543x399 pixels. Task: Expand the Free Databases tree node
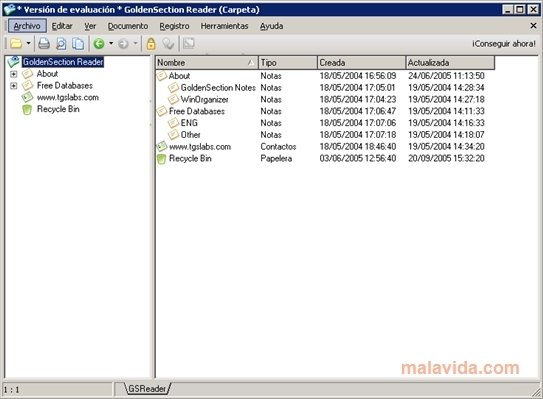point(14,86)
